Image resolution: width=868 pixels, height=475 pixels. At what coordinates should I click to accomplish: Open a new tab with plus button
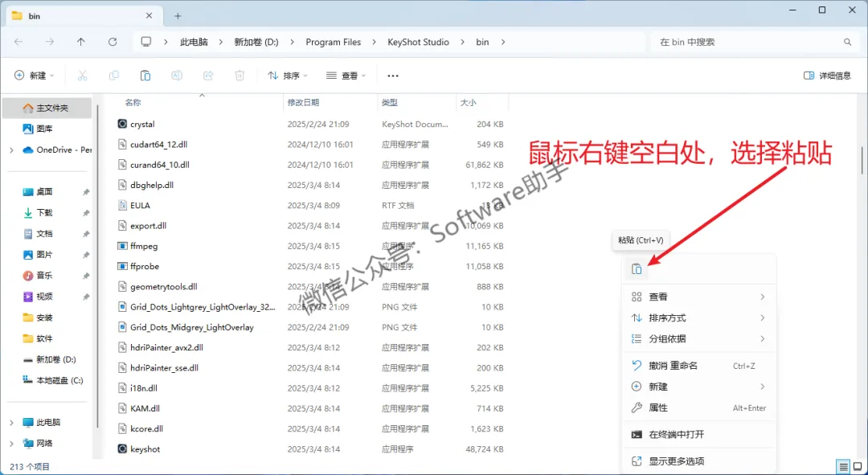178,16
